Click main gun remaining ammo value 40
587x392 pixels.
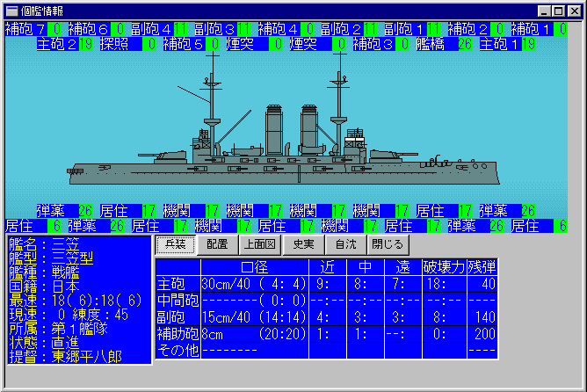click(482, 284)
